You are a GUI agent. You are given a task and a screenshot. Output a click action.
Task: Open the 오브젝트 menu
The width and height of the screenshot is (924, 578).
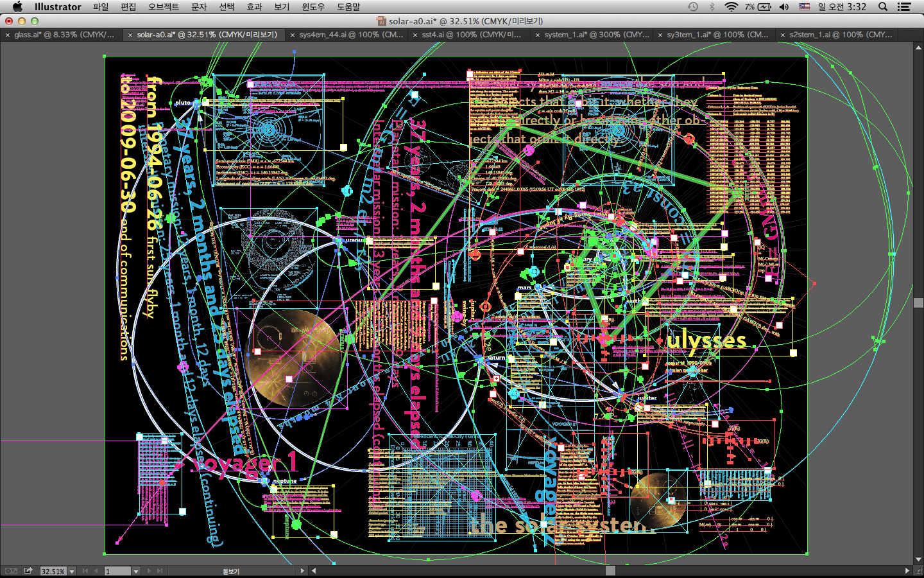click(x=164, y=6)
